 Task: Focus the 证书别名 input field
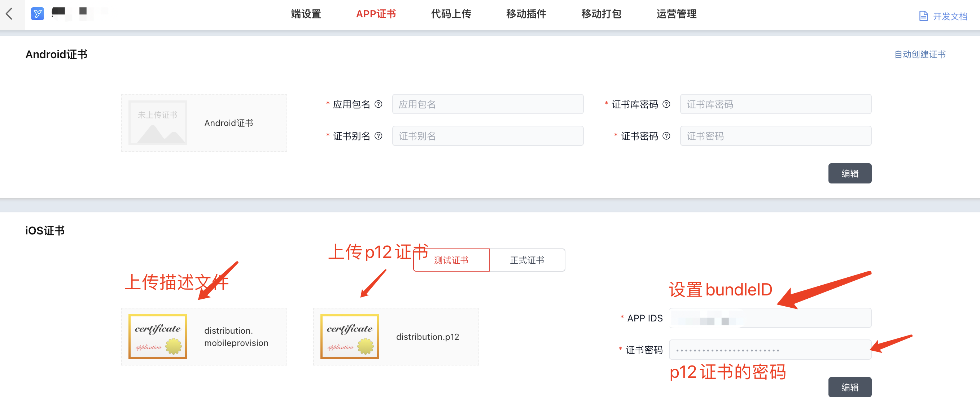pos(488,136)
